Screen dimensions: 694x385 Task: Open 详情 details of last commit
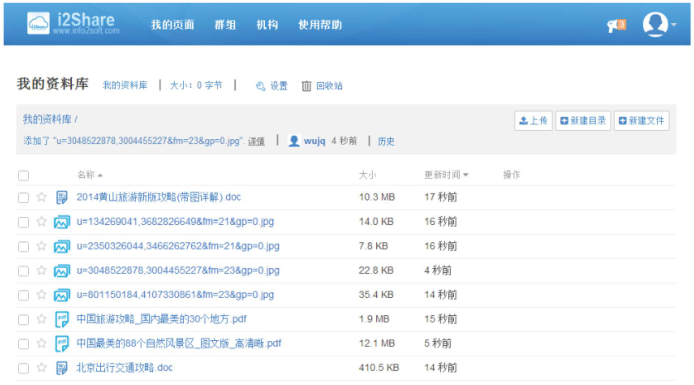(x=256, y=141)
